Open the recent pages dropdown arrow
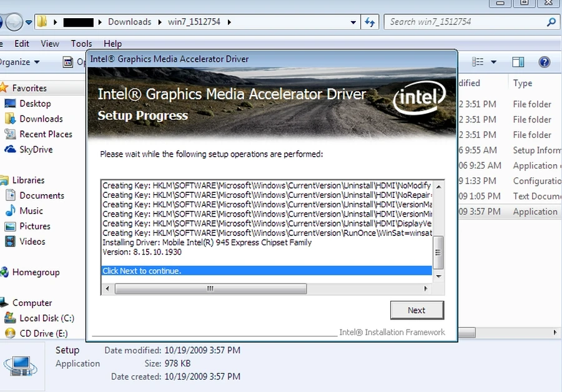 tap(29, 22)
